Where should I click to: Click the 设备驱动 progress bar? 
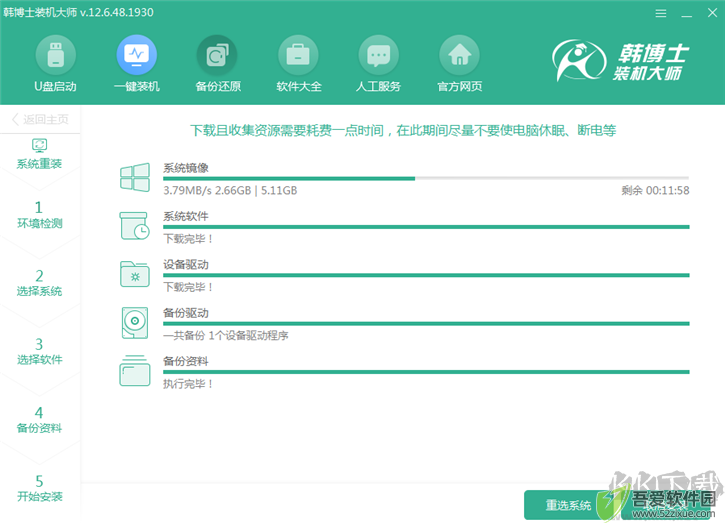click(426, 275)
